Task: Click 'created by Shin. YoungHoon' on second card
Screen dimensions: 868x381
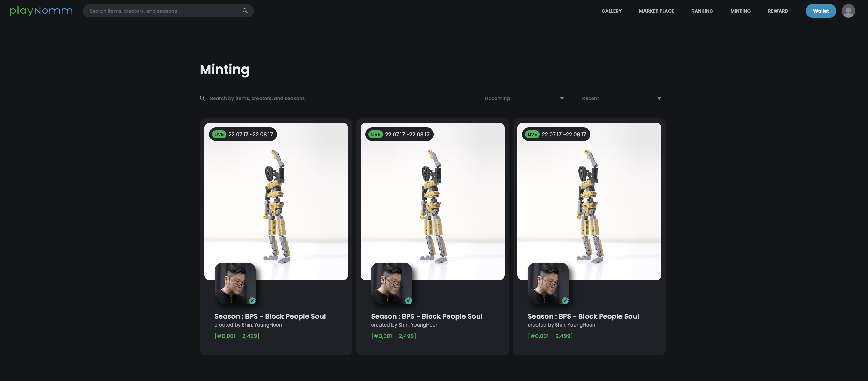Action: coord(405,325)
